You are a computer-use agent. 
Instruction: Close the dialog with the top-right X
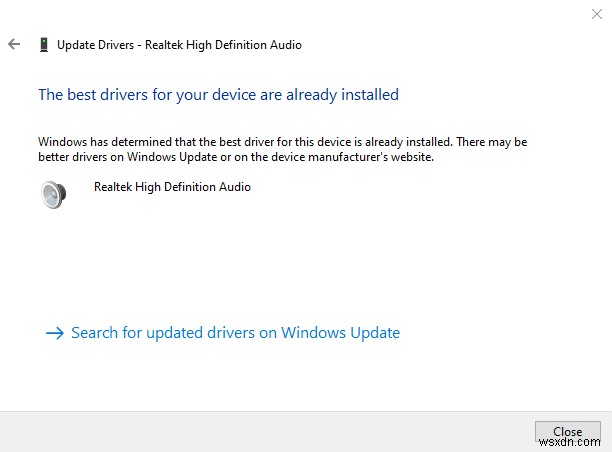pos(597,13)
